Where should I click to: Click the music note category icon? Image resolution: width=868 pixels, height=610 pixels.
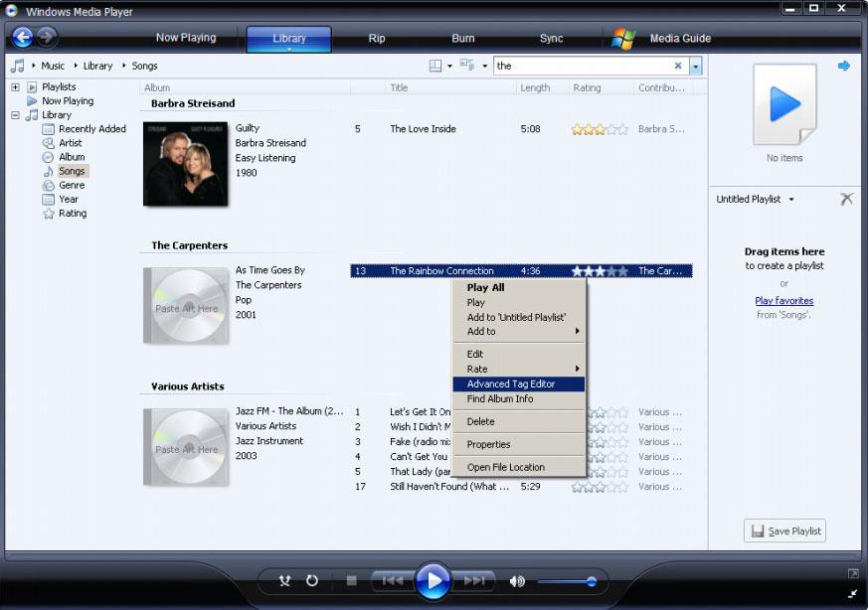pos(18,66)
